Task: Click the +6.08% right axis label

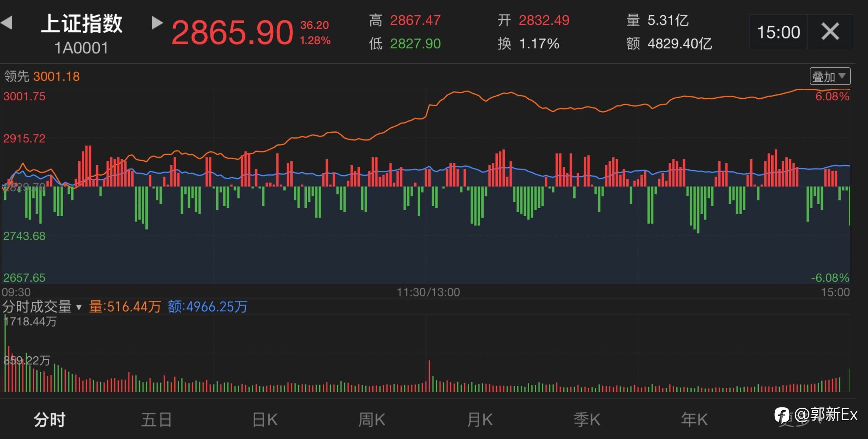Action: [x=832, y=96]
